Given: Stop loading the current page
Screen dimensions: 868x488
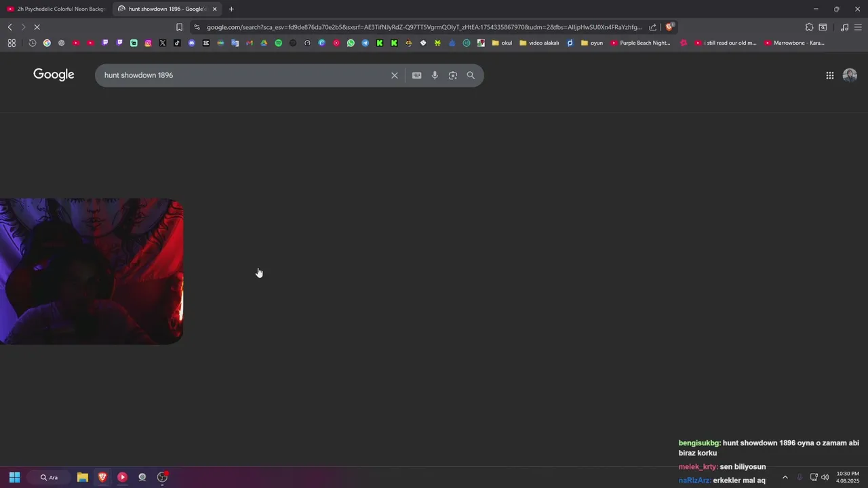Looking at the screenshot, I should pos(37,27).
